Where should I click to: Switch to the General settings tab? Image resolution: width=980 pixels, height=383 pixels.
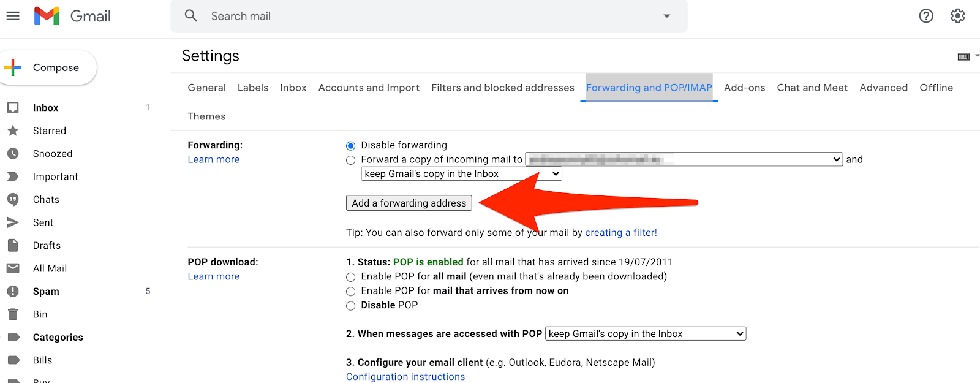pos(206,88)
